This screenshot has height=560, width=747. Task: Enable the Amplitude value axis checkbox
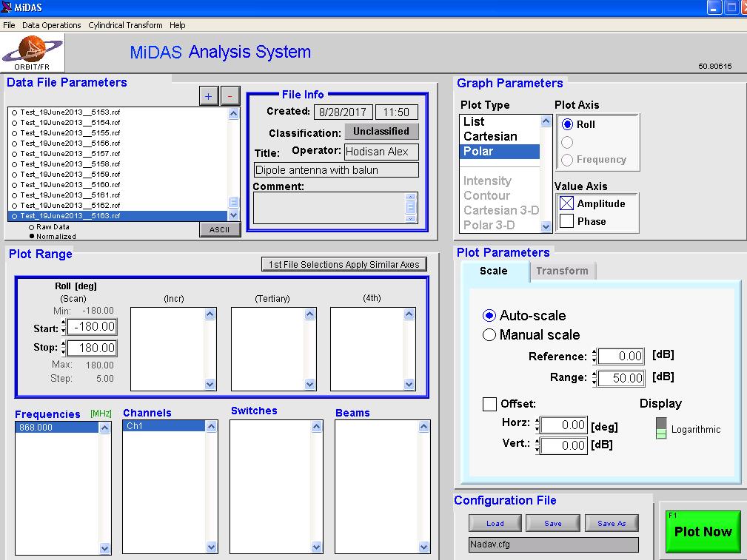click(x=566, y=203)
